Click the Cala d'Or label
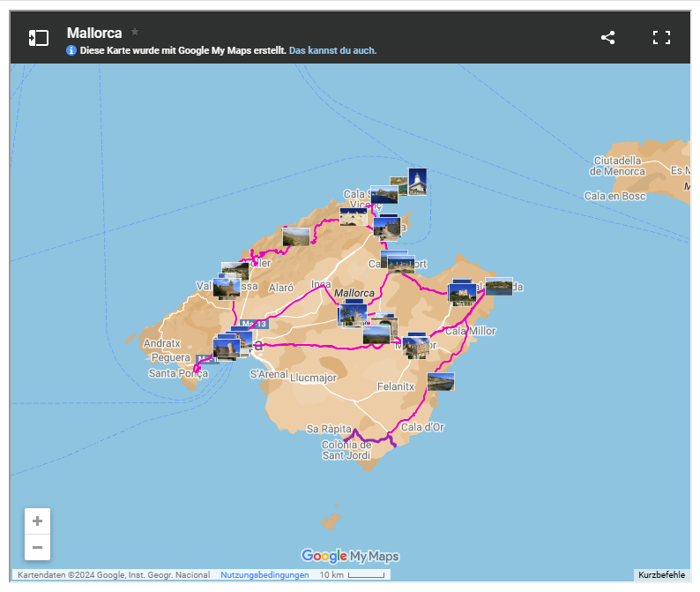Screen dimensions: 700x592 422,427
